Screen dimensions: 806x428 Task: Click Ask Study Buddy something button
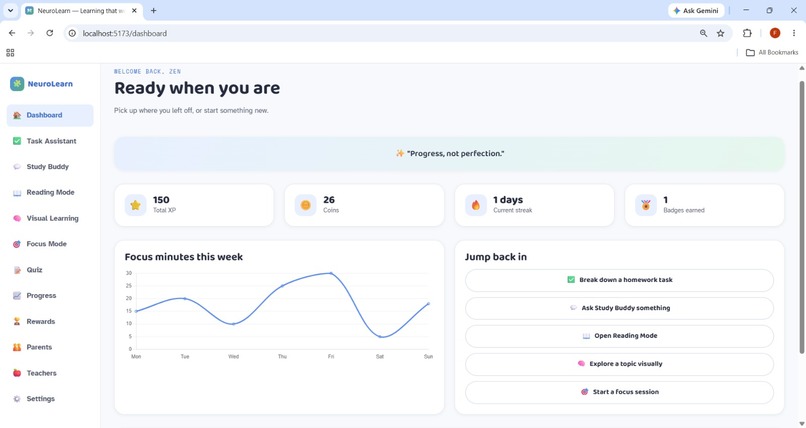click(619, 308)
